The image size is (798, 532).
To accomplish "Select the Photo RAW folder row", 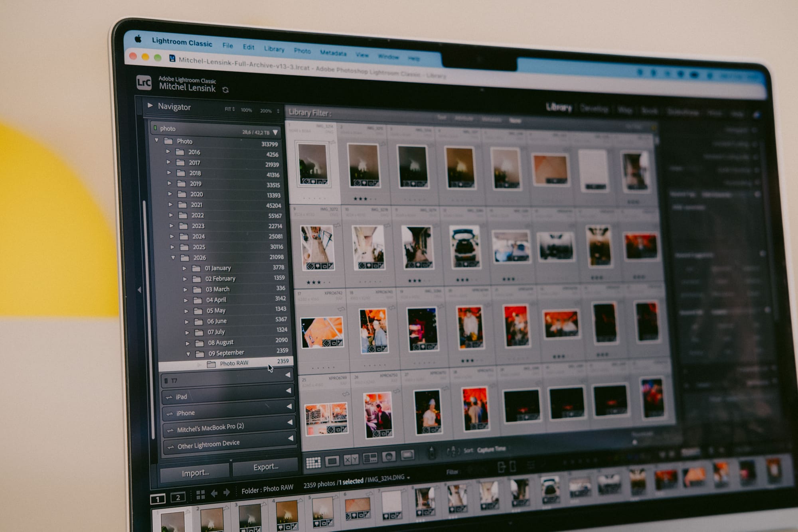I will tap(226, 363).
